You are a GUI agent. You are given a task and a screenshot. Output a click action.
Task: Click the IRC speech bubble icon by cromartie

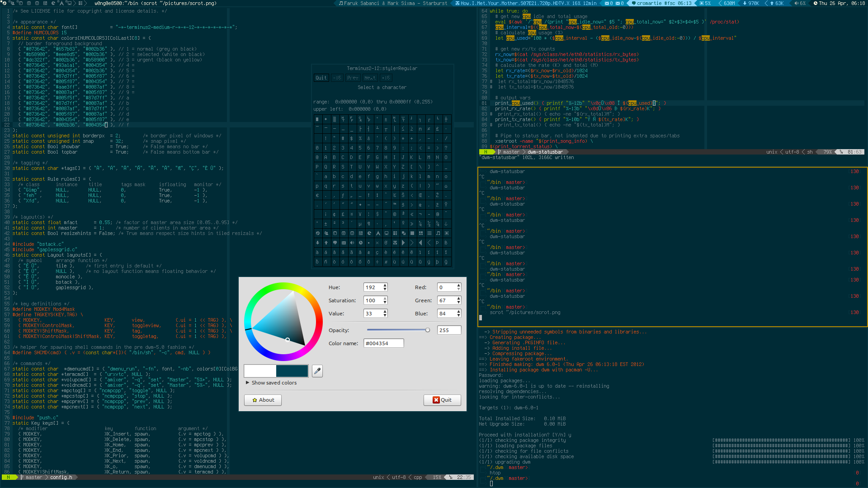[634, 3]
